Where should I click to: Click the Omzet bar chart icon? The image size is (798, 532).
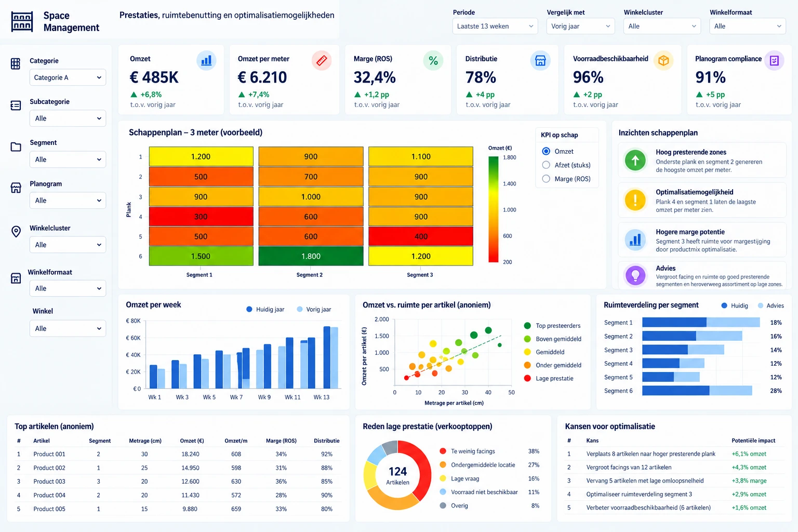click(x=206, y=61)
